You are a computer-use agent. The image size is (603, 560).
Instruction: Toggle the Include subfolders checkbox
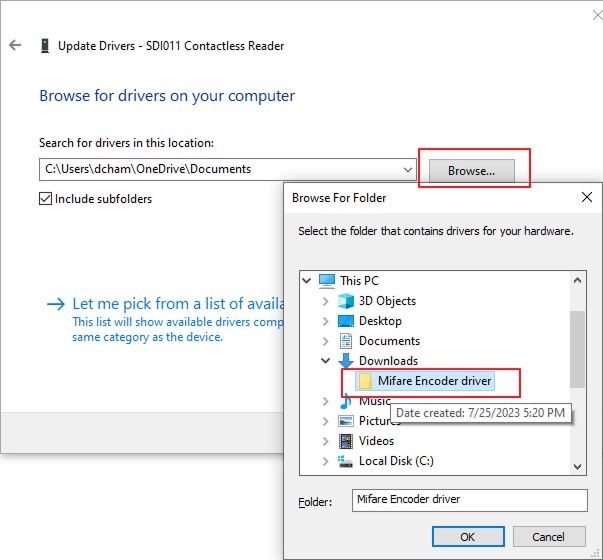(45, 198)
